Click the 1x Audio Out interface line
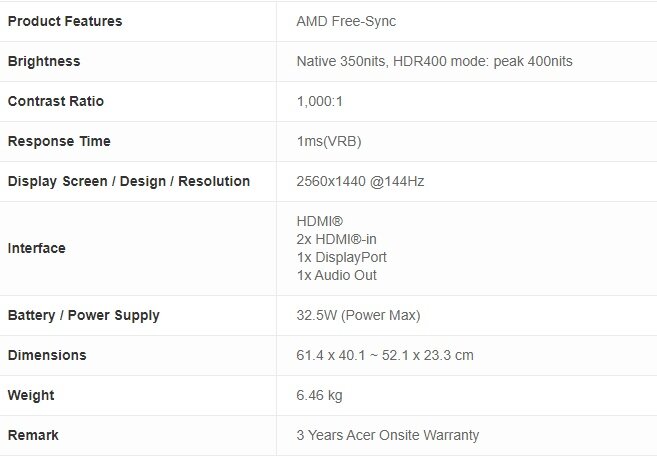The image size is (657, 458). (x=337, y=275)
